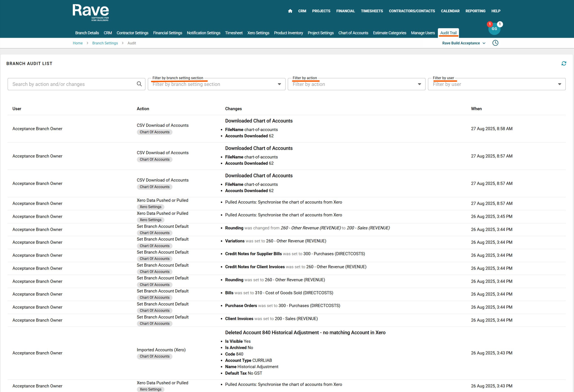Switch to the Notification Settings tab

203,33
